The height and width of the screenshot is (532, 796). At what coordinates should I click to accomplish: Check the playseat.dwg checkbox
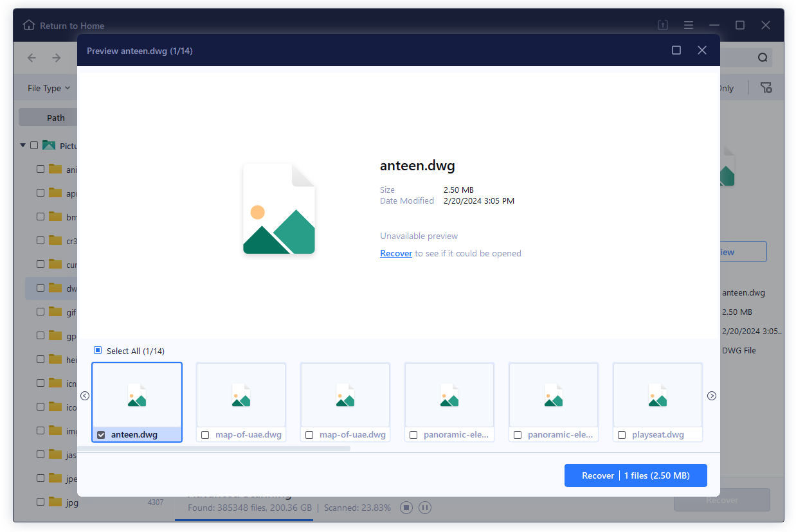pyautogui.click(x=622, y=435)
